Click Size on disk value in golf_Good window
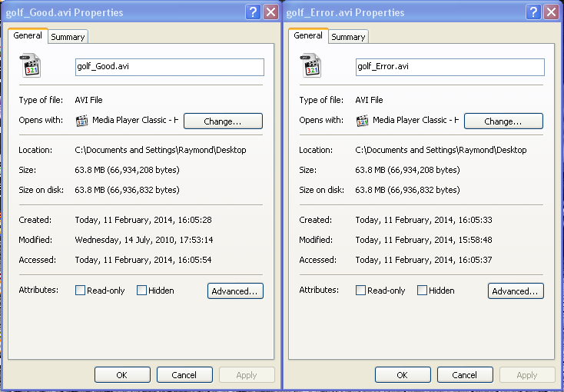Viewport: 564px width, 392px height. (x=127, y=190)
